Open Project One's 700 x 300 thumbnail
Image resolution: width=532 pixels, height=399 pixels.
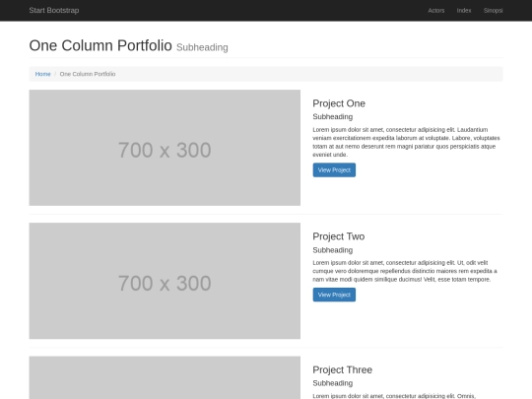pyautogui.click(x=165, y=148)
